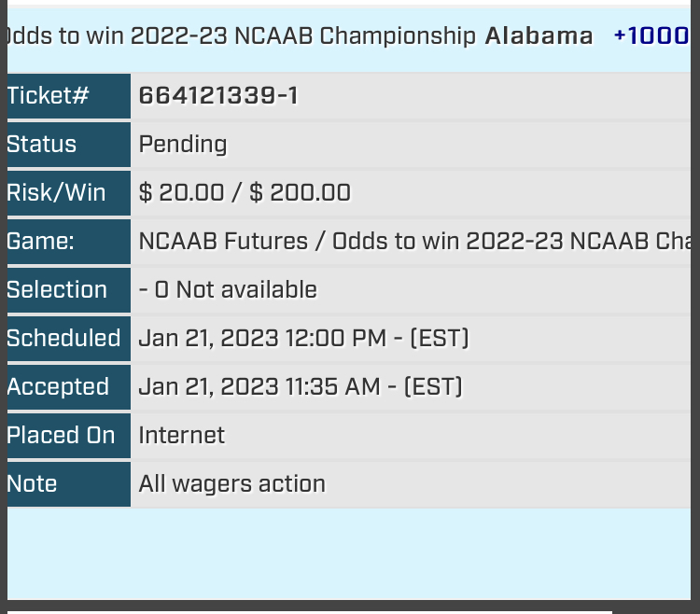Click the Pending status value
The height and width of the screenshot is (614, 700).
tap(183, 145)
